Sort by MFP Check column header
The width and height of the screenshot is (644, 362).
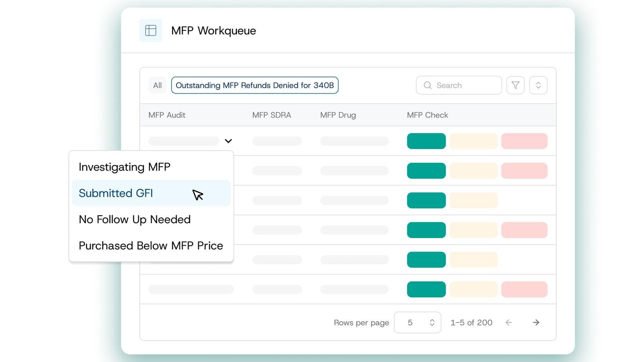[427, 115]
